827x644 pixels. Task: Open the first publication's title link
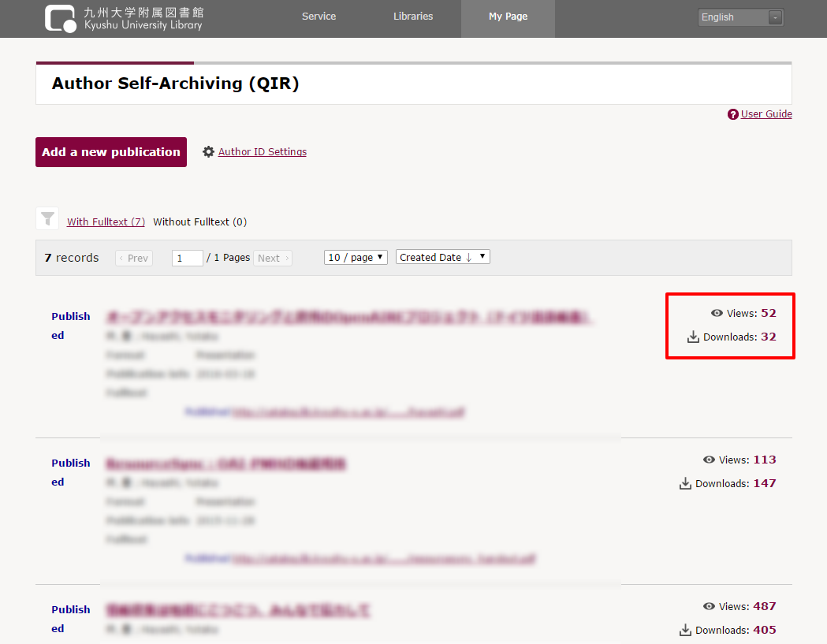tap(348, 317)
